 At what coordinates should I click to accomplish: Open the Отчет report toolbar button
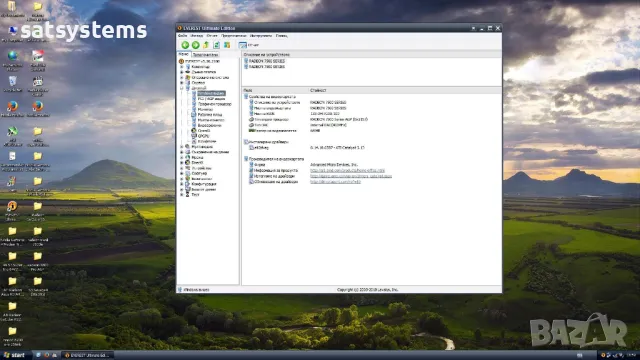[249, 45]
